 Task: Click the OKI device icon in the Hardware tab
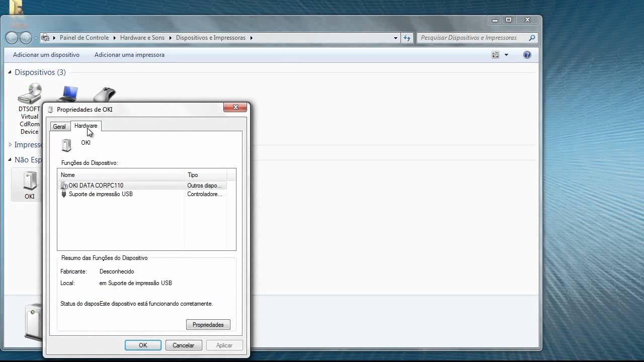coord(66,145)
